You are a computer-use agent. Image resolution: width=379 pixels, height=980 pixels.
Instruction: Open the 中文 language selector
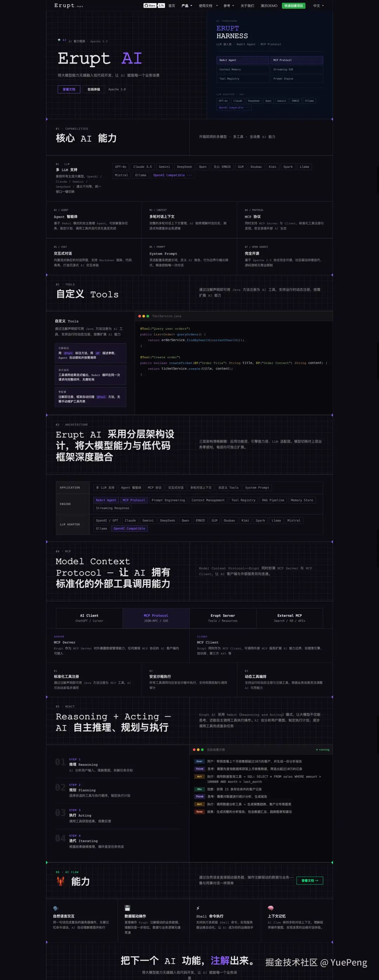pos(318,6)
